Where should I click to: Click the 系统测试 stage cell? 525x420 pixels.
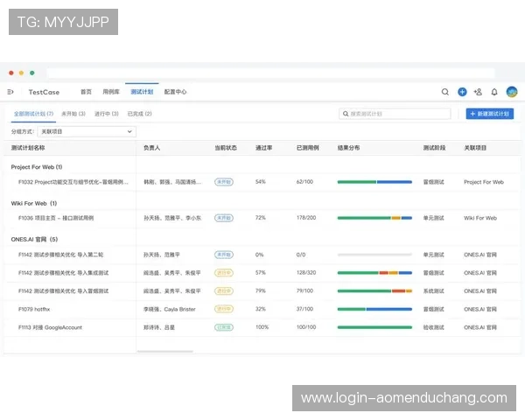point(434,291)
